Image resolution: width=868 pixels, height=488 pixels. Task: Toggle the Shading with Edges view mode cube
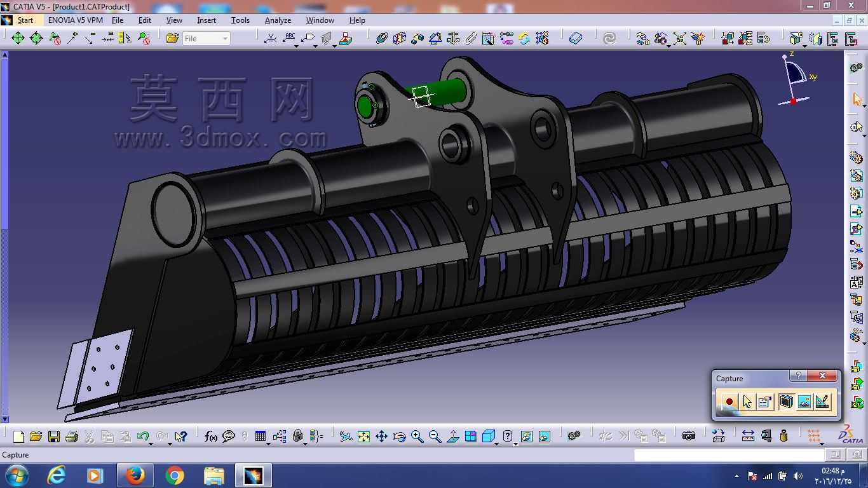[x=488, y=437]
